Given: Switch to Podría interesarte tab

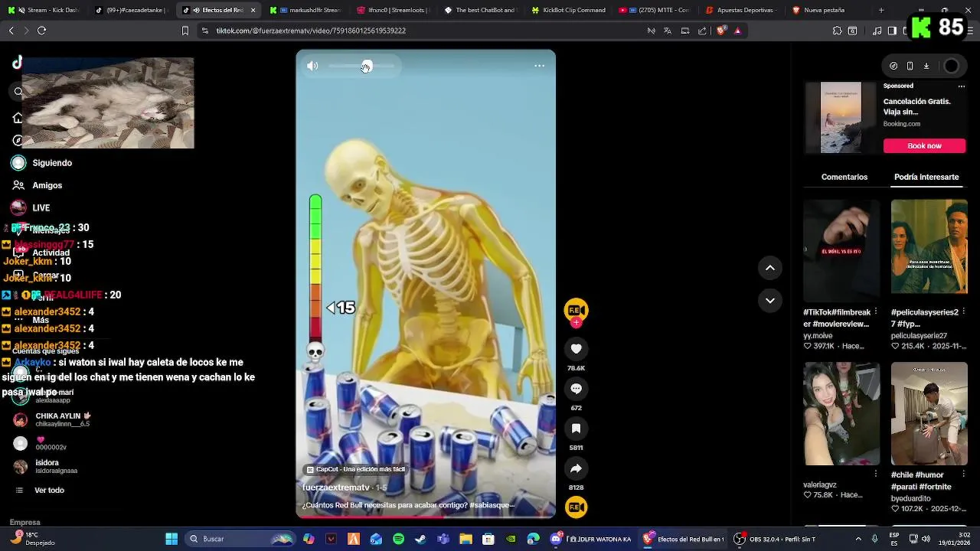Looking at the screenshot, I should [926, 177].
